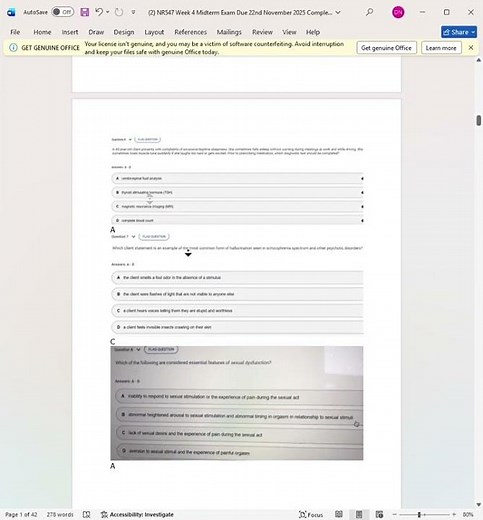This screenshot has width=483, height=520.
Task: Switch to the Insert tab
Action: [70, 32]
